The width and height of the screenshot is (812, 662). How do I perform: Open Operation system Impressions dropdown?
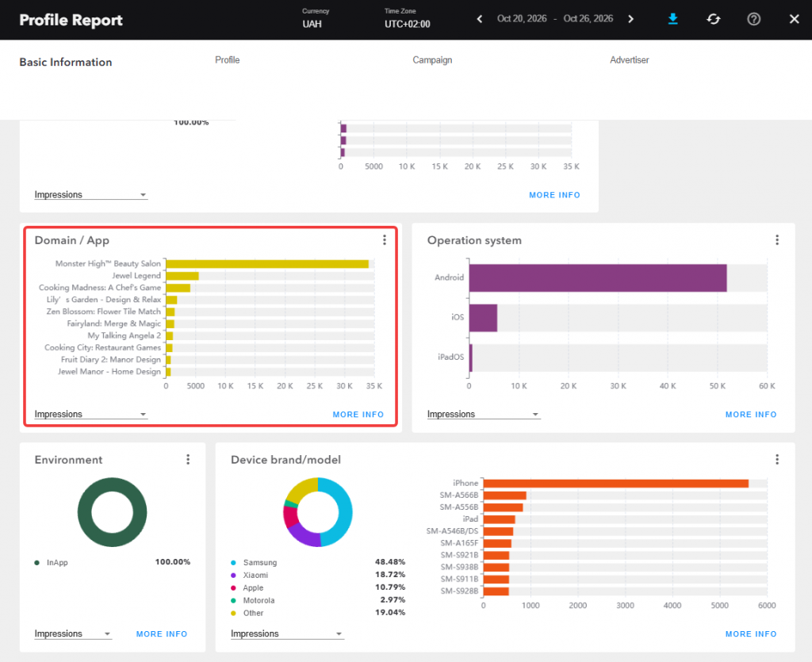483,414
